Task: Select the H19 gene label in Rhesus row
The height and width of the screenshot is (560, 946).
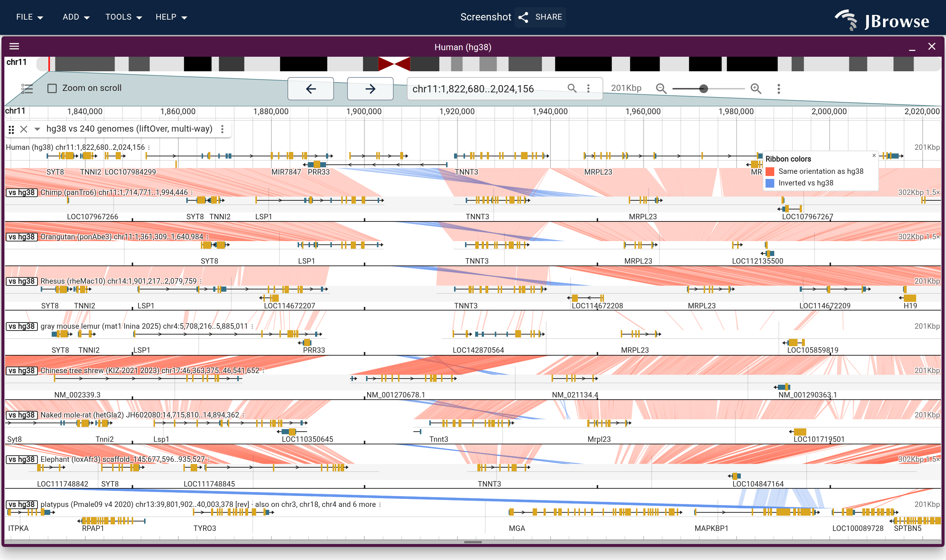Action: pyautogui.click(x=910, y=306)
